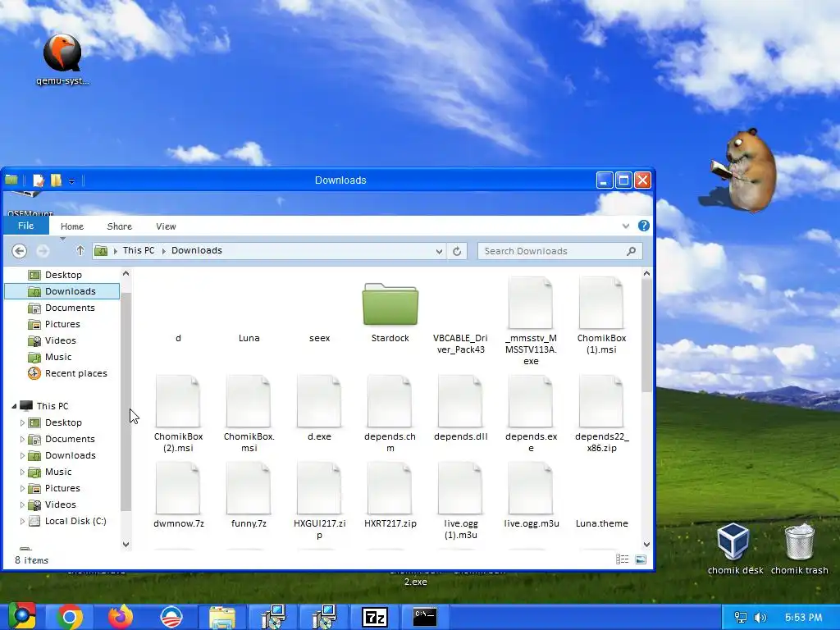840x630 pixels.
Task: Open the Home ribbon tab
Action: click(x=72, y=226)
